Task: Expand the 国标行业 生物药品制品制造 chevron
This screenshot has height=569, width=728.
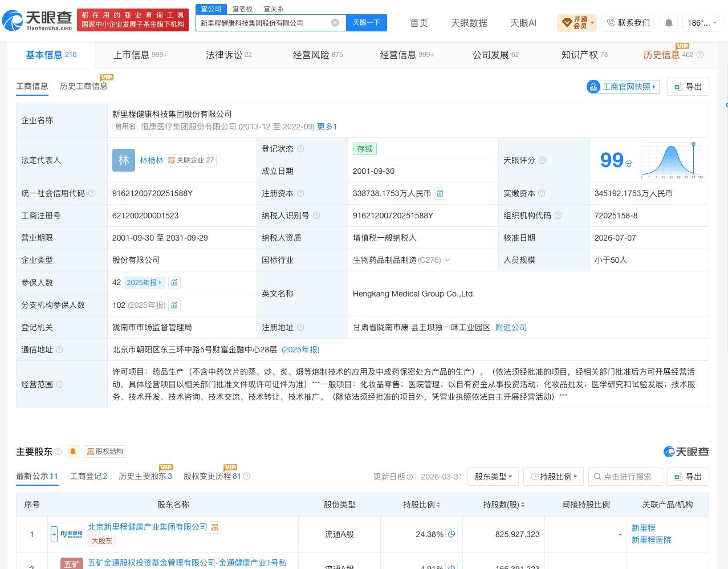Action: (447, 260)
